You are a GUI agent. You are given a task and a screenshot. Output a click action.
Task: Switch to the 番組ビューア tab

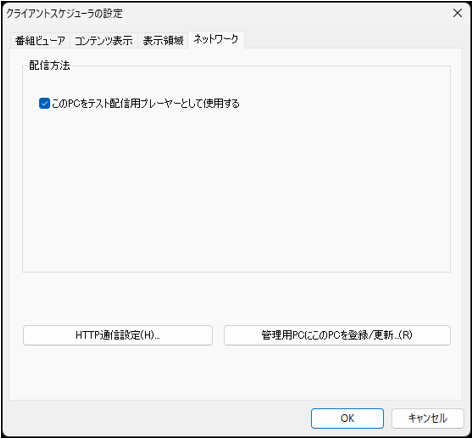pos(40,41)
